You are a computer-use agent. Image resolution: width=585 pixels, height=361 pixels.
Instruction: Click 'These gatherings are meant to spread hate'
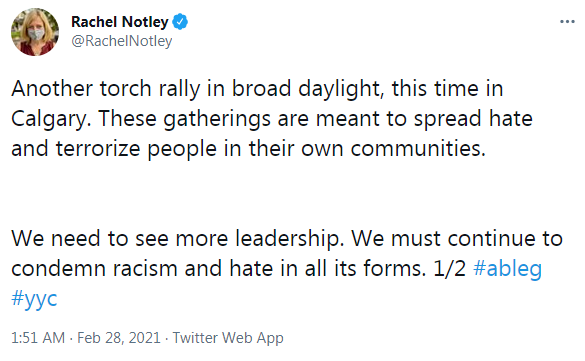pyautogui.click(x=316, y=119)
